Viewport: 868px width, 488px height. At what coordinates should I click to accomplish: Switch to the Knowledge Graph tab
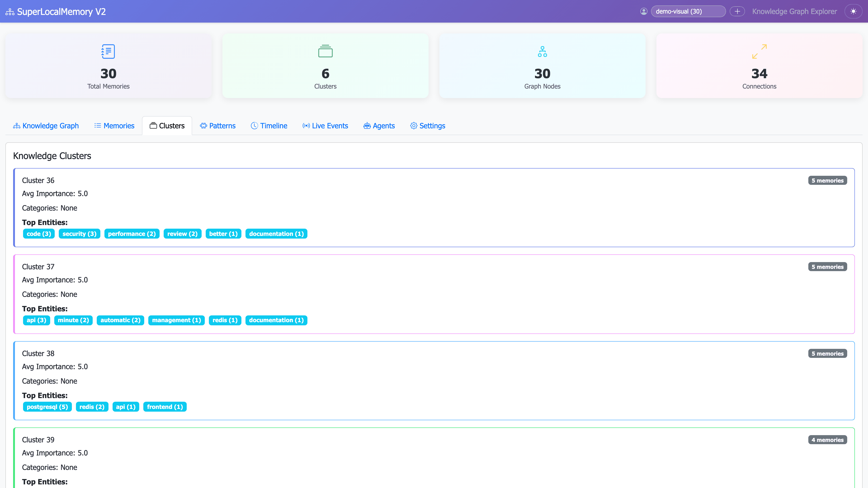click(46, 126)
